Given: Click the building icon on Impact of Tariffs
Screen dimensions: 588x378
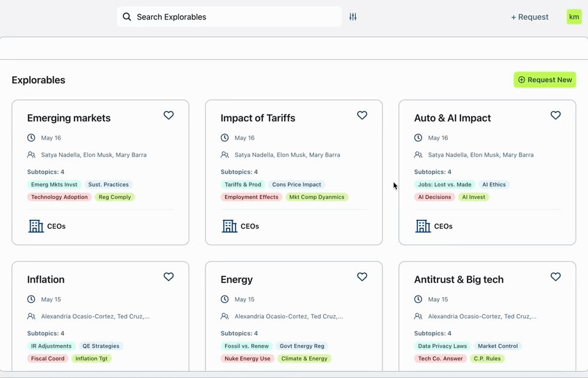Looking at the screenshot, I should 230,226.
